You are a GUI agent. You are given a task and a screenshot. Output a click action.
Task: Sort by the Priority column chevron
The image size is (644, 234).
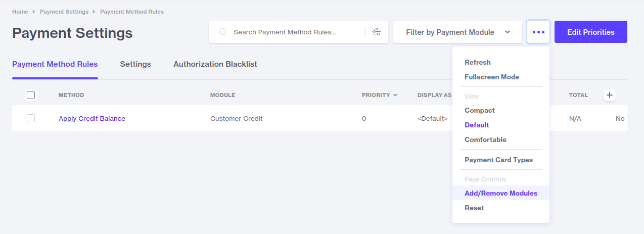pyautogui.click(x=395, y=95)
